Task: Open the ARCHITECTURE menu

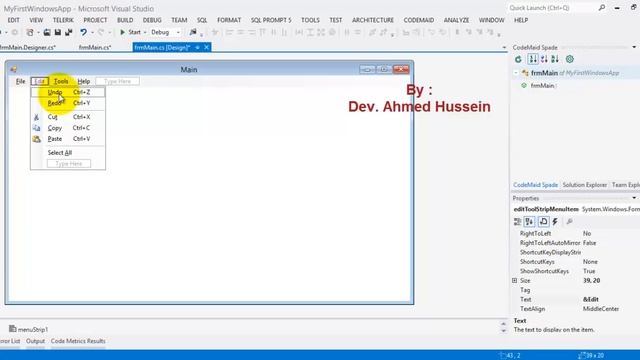Action: pyautogui.click(x=373, y=20)
